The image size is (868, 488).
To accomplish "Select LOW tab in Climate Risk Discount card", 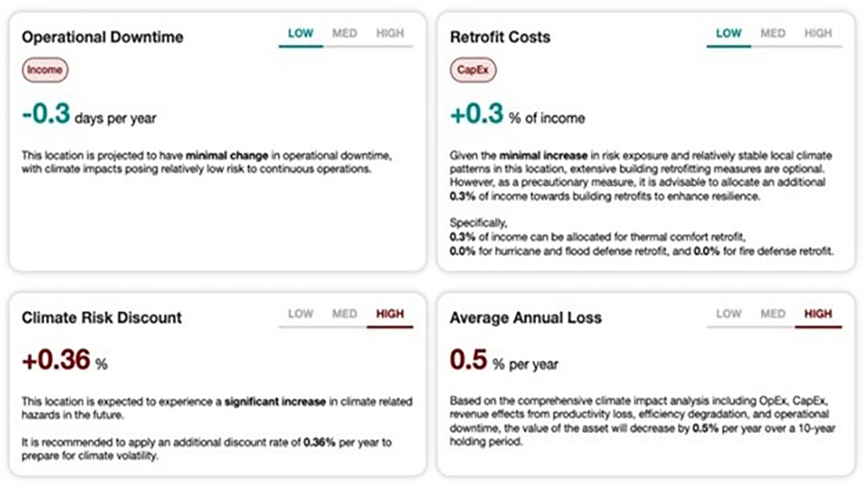I will [x=300, y=314].
